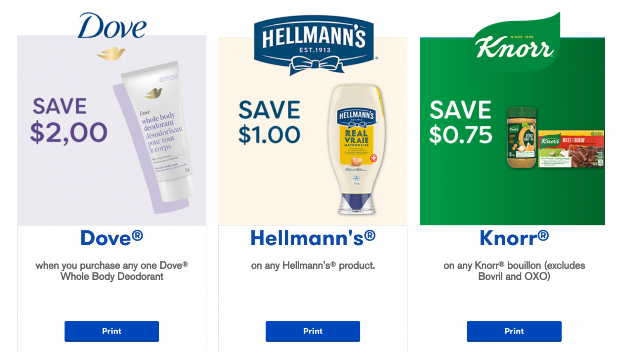The height and width of the screenshot is (364, 634).
Task: Click the SAVE $1.00 blue text
Action: [x=270, y=122]
